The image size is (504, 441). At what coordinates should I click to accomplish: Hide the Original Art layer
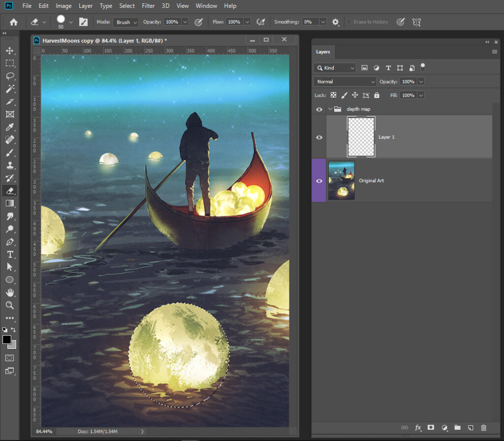pos(319,181)
